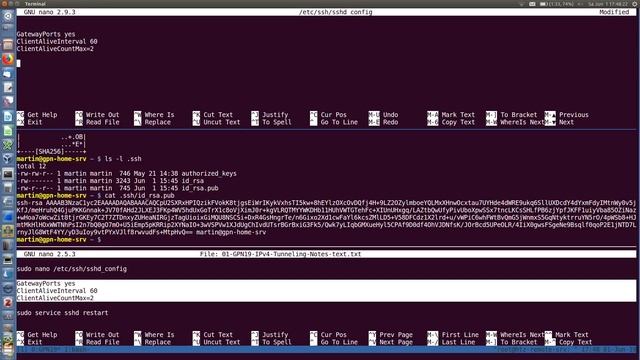Open the clock calendar in the top bar

(x=608, y=4)
